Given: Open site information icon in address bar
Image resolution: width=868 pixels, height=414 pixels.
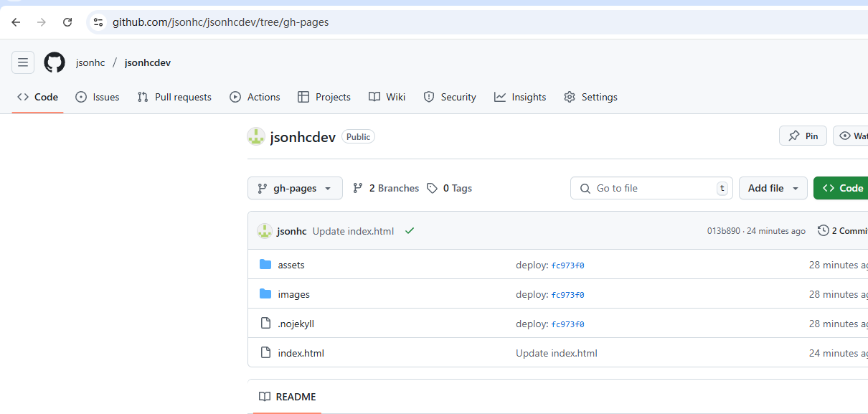Looking at the screenshot, I should tap(98, 22).
